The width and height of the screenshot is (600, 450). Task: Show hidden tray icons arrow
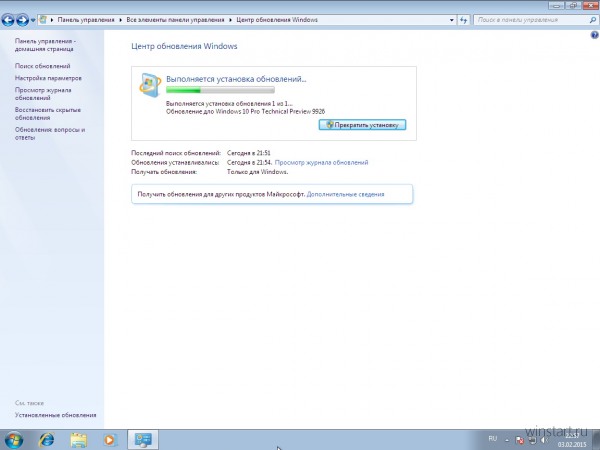(507, 440)
